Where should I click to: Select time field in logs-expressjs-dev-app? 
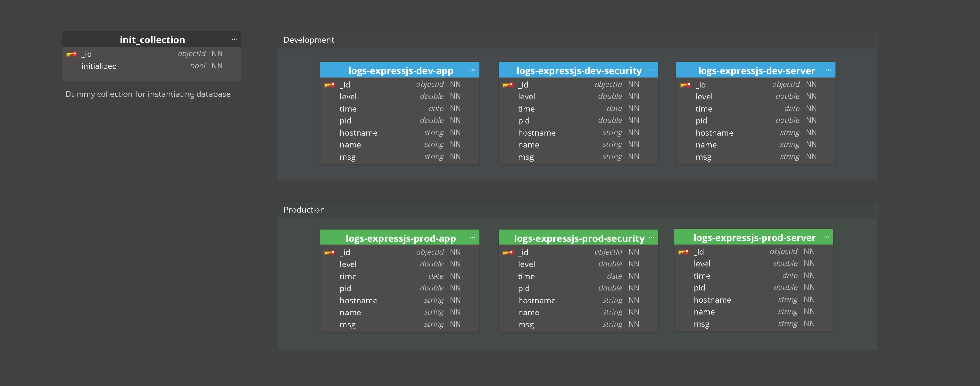point(399,108)
